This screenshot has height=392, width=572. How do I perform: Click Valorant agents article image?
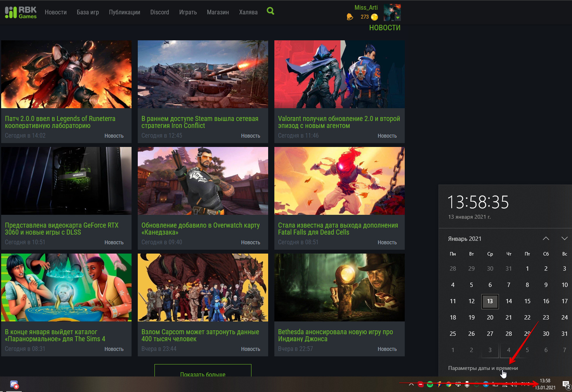click(x=340, y=74)
